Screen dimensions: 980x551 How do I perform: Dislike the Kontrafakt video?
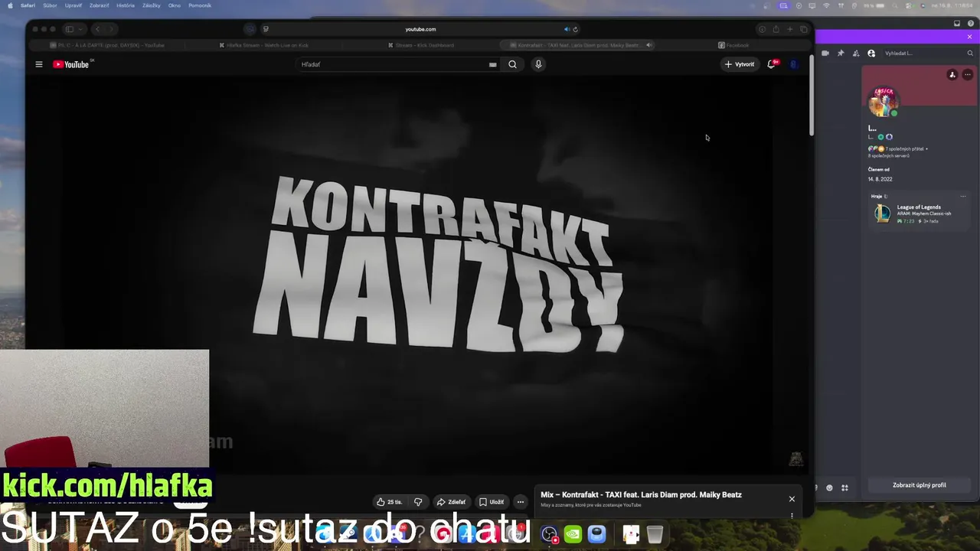[x=418, y=502]
